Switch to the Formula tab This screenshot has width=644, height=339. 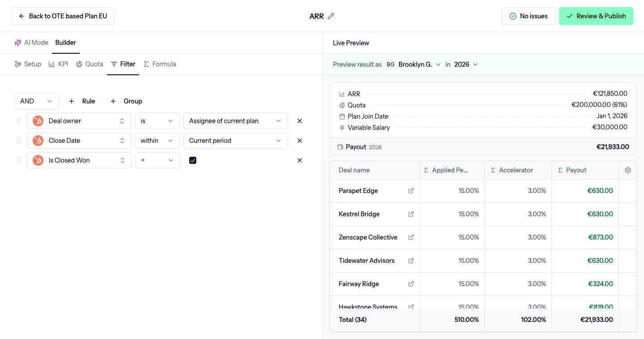tap(160, 64)
